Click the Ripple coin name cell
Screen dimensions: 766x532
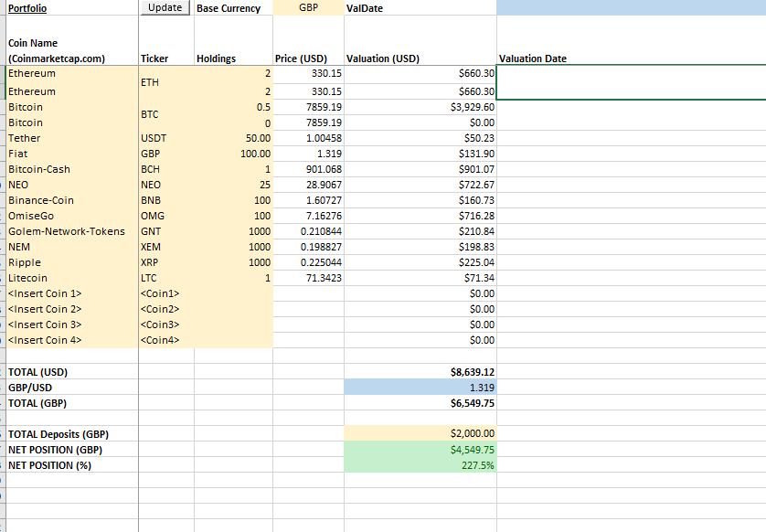[72, 263]
